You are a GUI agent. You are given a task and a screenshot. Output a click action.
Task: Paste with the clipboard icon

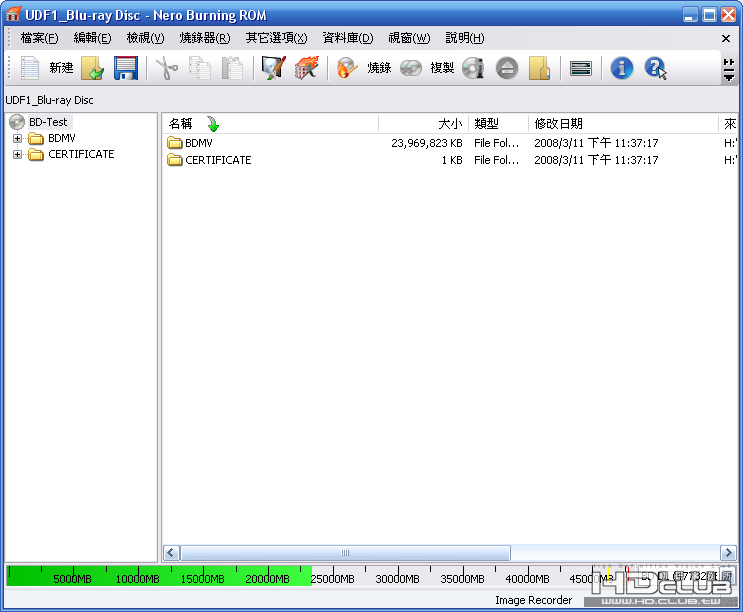[x=232, y=68]
